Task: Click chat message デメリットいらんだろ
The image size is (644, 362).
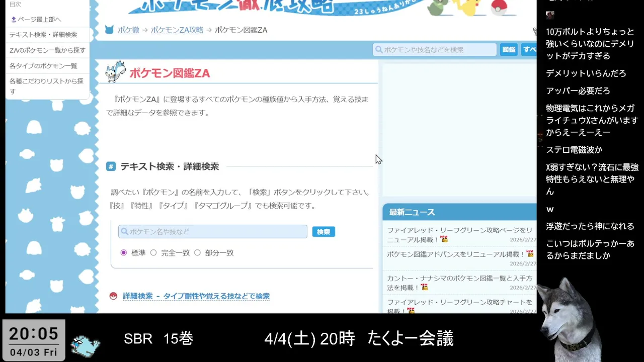Action: point(586,73)
